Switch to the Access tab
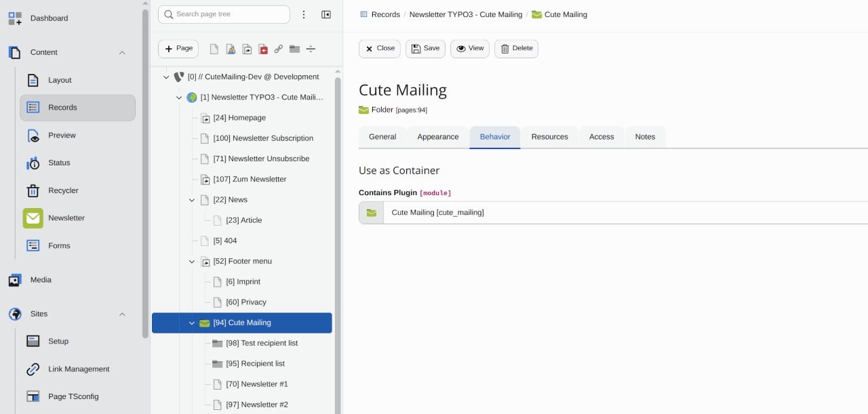Screen dimensions: 868x414 [601, 137]
